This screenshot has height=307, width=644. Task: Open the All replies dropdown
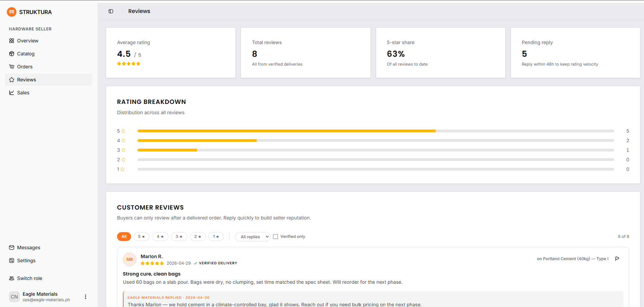pyautogui.click(x=253, y=237)
